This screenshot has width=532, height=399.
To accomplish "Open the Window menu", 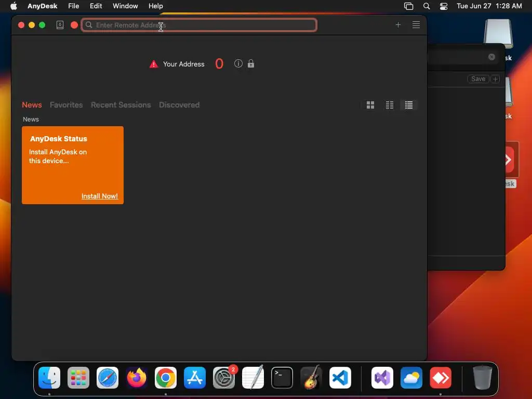I will click(125, 6).
